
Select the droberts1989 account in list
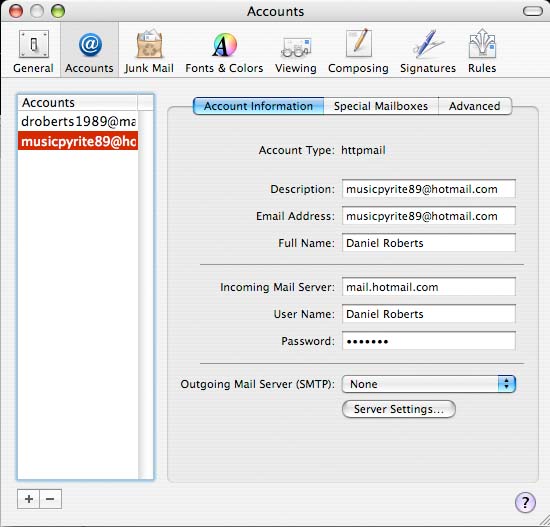click(78, 121)
